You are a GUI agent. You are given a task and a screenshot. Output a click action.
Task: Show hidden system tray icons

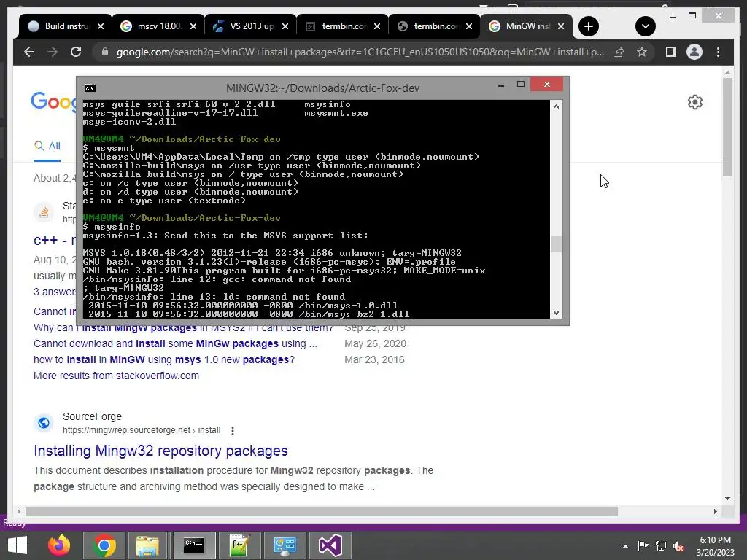point(625,546)
